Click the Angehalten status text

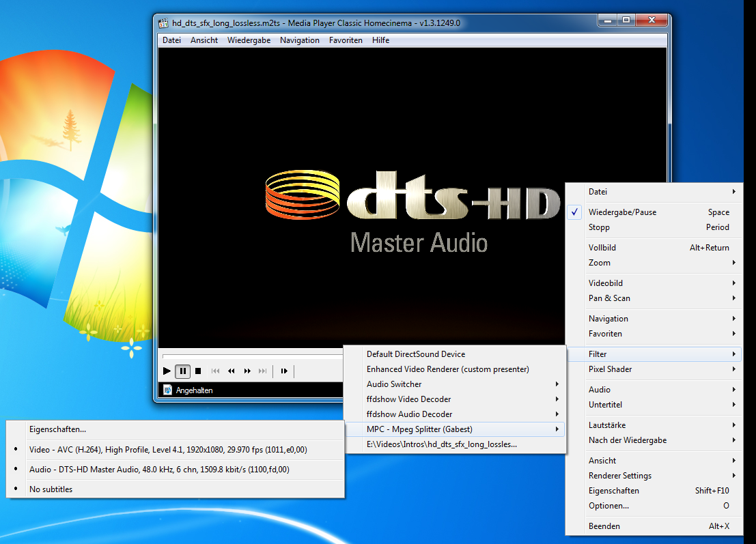tap(195, 390)
